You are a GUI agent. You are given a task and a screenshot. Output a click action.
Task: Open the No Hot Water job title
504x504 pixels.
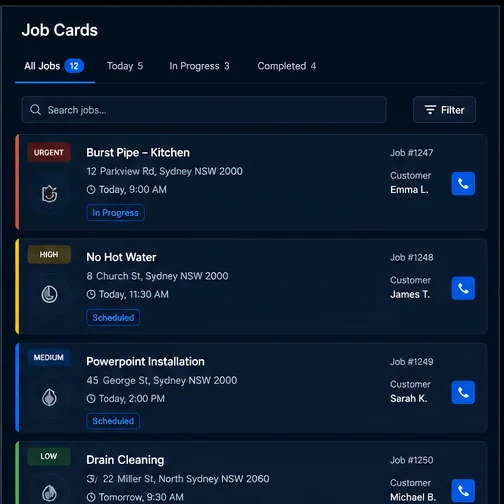tap(121, 257)
